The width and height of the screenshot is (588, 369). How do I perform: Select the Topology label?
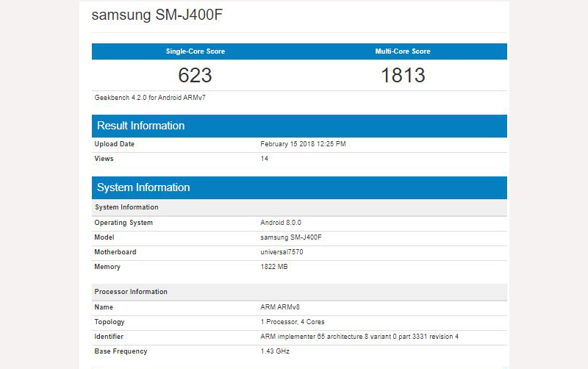tap(109, 322)
